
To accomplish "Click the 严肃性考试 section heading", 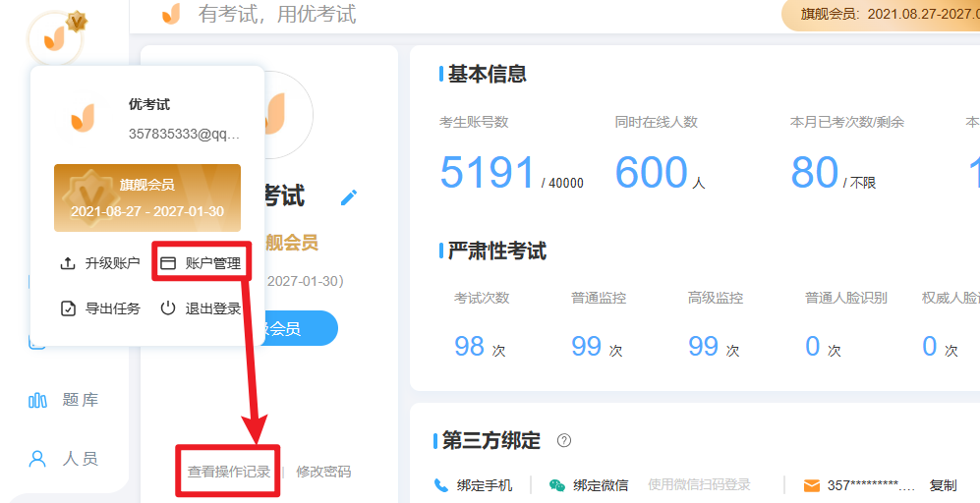I will pos(496,251).
